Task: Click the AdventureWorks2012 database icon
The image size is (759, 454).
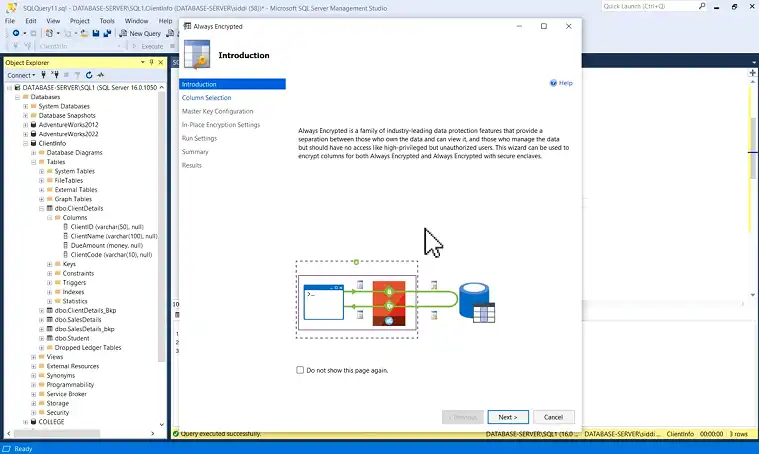Action: pos(33,125)
